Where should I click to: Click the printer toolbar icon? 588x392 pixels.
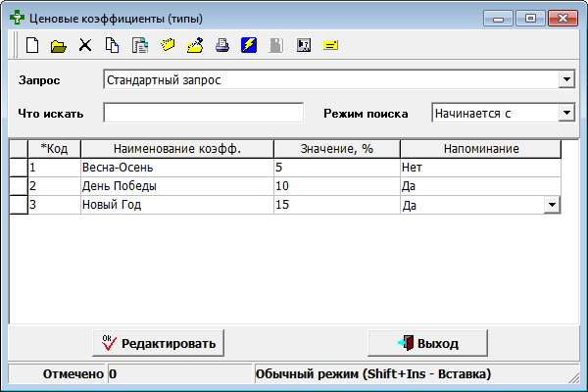tap(222, 45)
